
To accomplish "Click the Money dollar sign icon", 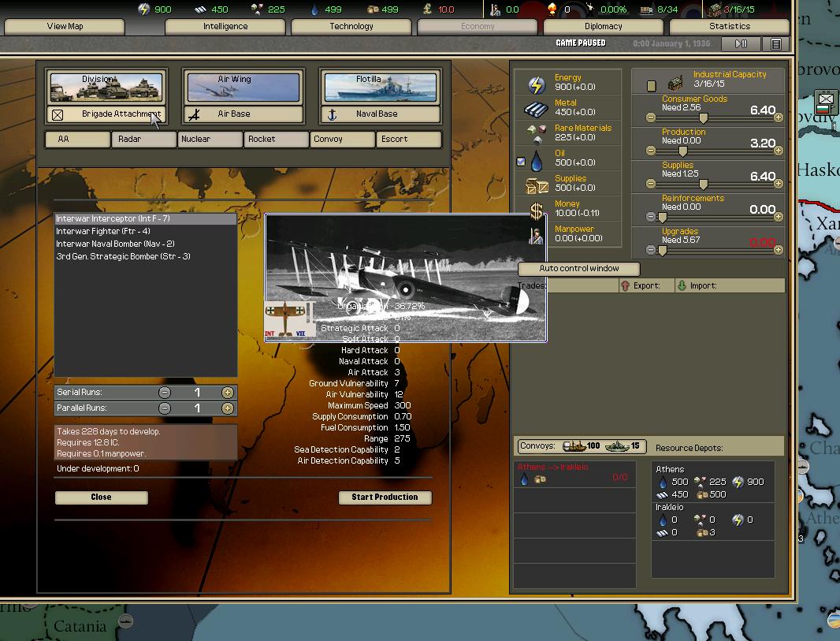I will click(x=537, y=211).
